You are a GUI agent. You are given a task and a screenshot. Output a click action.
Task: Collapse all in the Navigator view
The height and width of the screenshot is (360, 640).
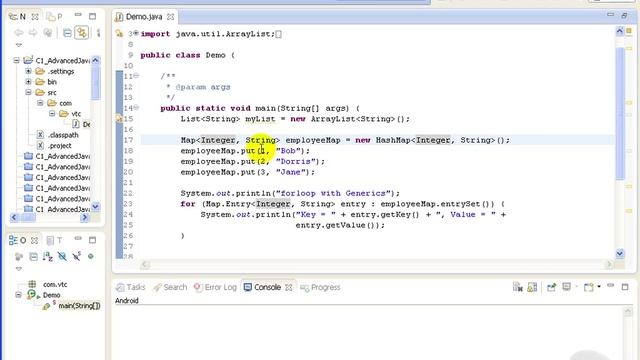67,33
